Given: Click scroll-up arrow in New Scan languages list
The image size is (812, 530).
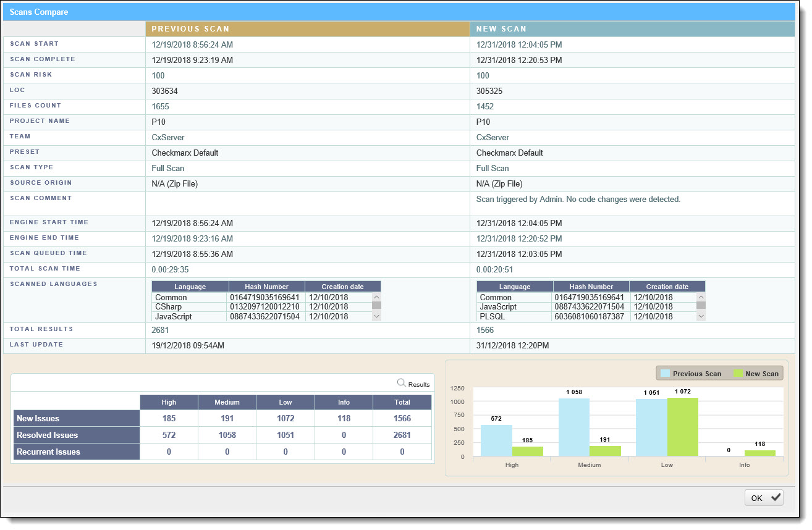Looking at the screenshot, I should pyautogui.click(x=701, y=297).
